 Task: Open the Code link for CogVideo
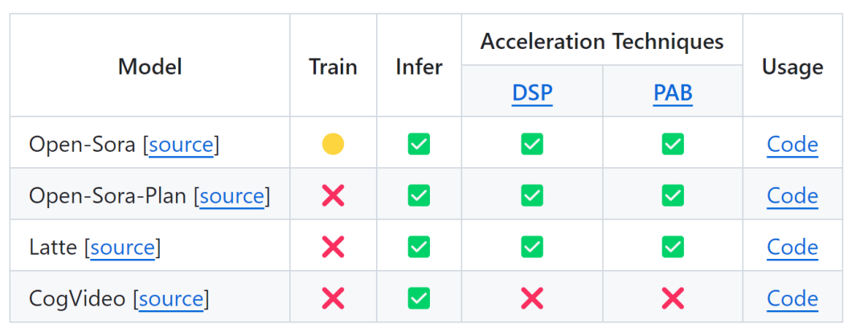792,299
